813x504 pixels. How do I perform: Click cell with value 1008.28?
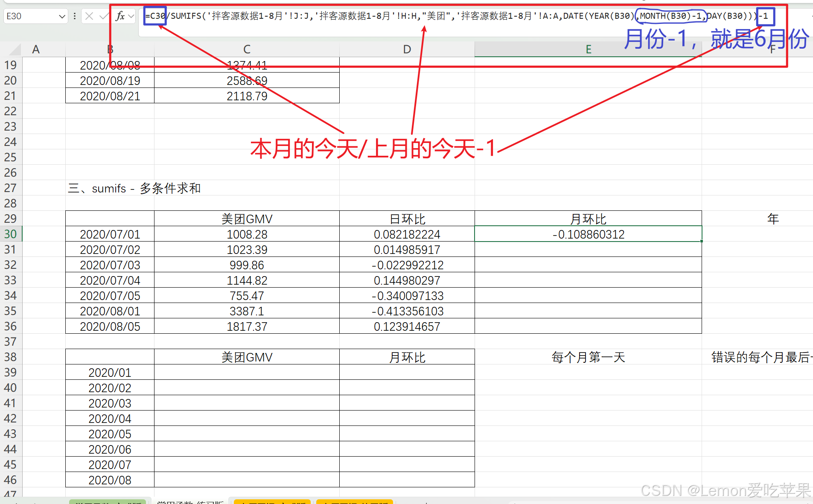point(247,234)
